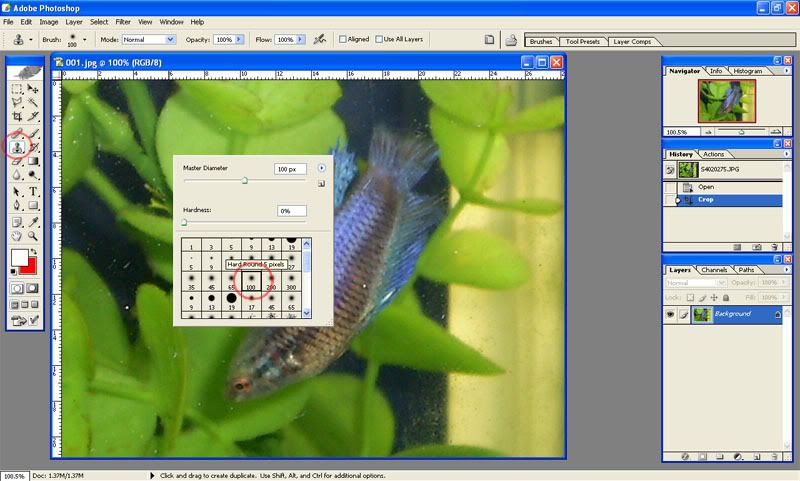
Task: Open the Filter menu
Action: pos(123,21)
